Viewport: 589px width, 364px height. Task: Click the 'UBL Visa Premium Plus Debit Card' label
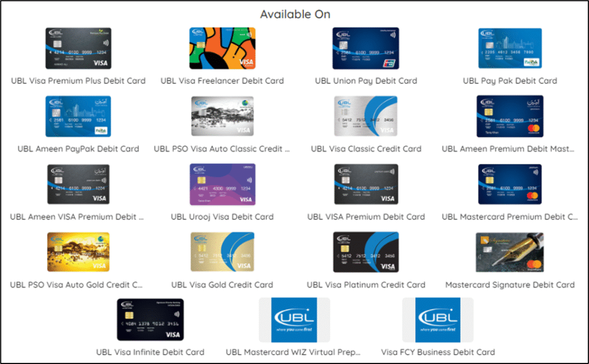[x=78, y=81]
